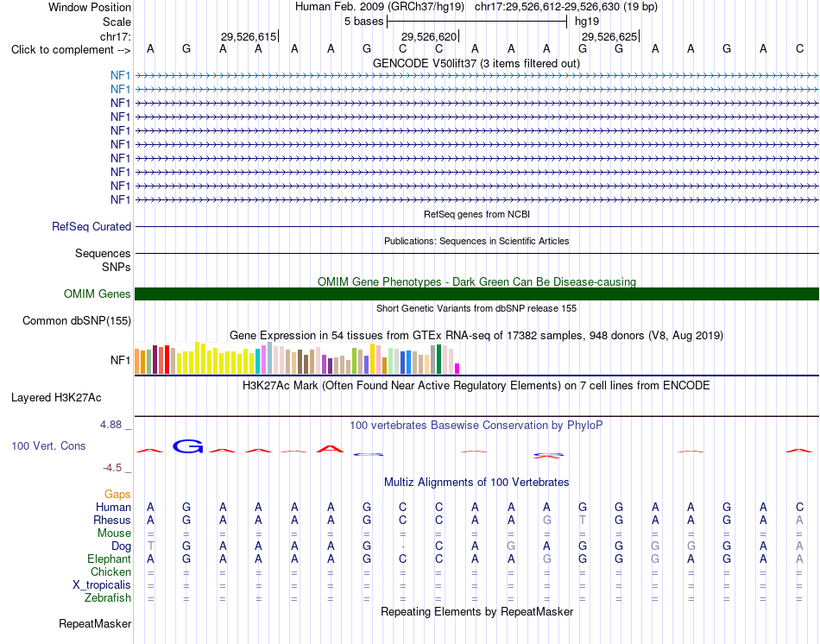Select the Elephant alignment row label
The image size is (820, 644).
point(109,559)
